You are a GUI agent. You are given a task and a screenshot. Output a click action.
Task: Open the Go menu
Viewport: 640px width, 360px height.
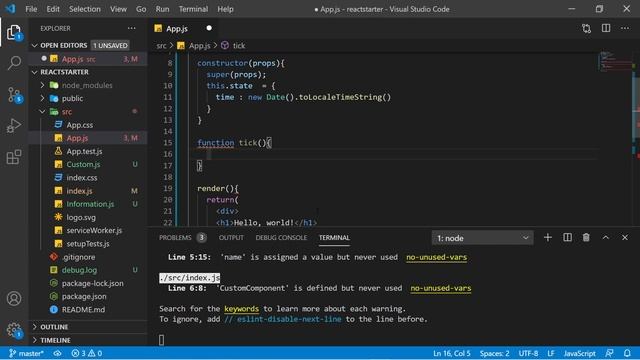click(141, 9)
